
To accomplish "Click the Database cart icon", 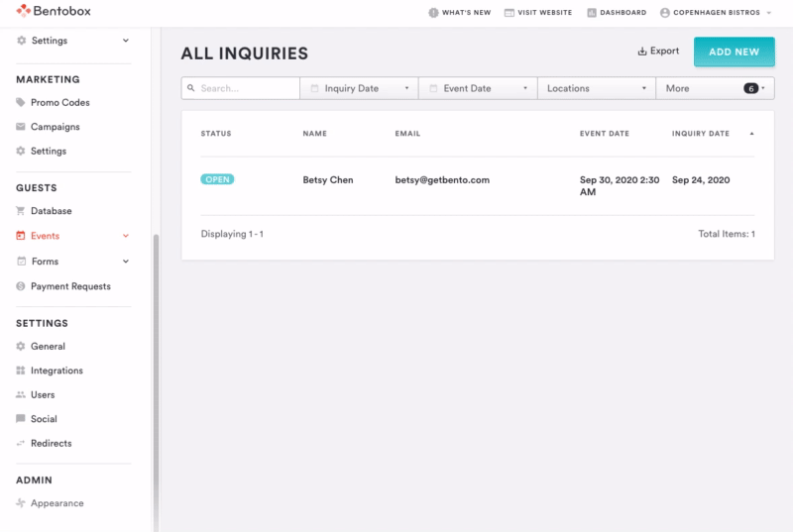I will click(x=20, y=211).
